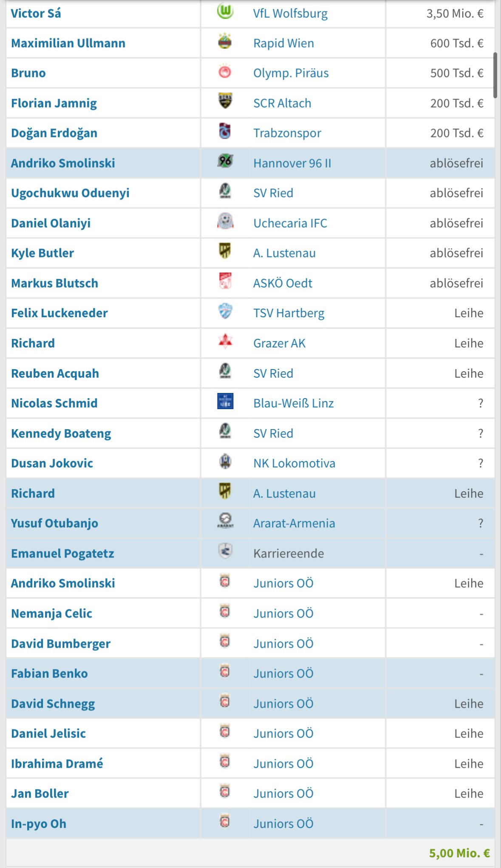
Task: Click the Grazer AK crest icon
Action: (x=225, y=341)
